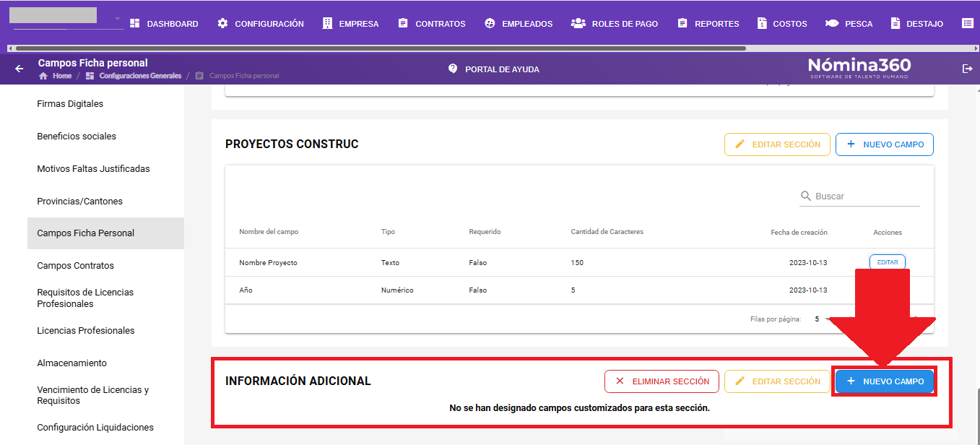Click the Empresa building icon

[328, 24]
